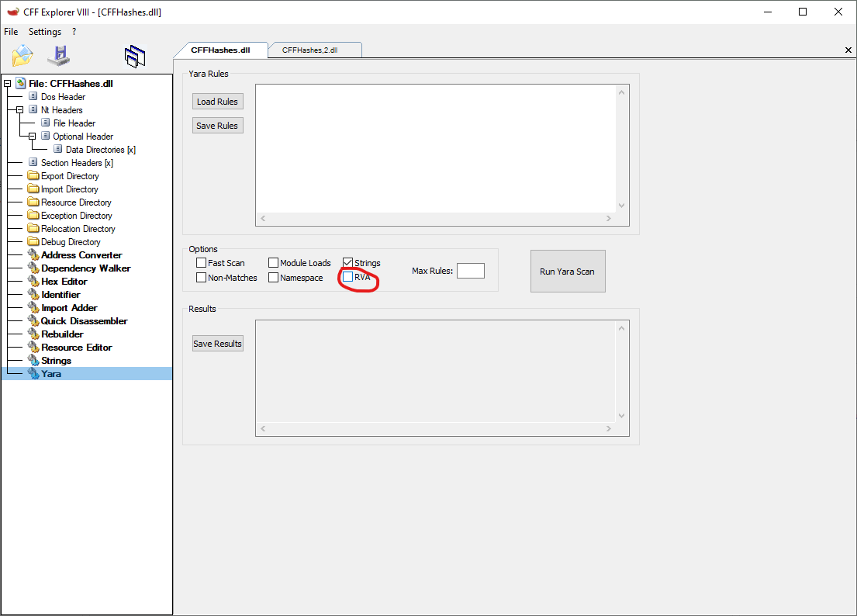Collapse the Nt Headers tree node
Image resolution: width=857 pixels, height=616 pixels.
19,110
